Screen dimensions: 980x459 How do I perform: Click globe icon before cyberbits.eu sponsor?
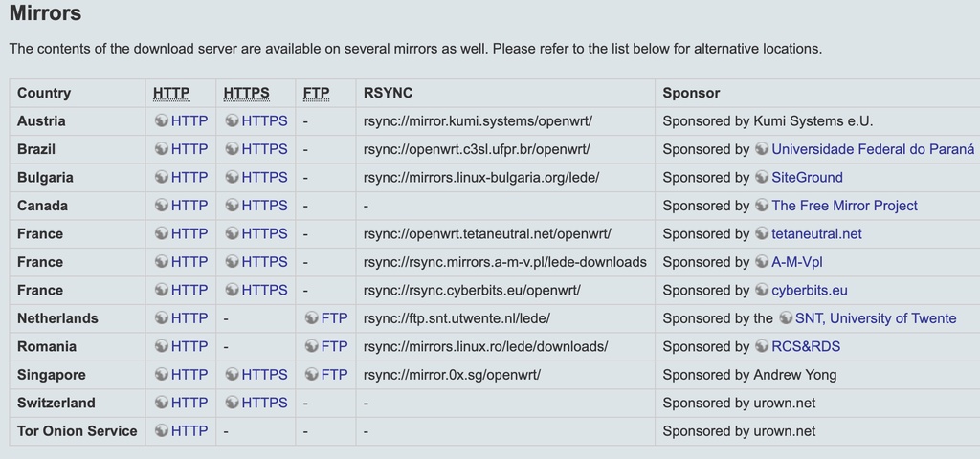[762, 290]
